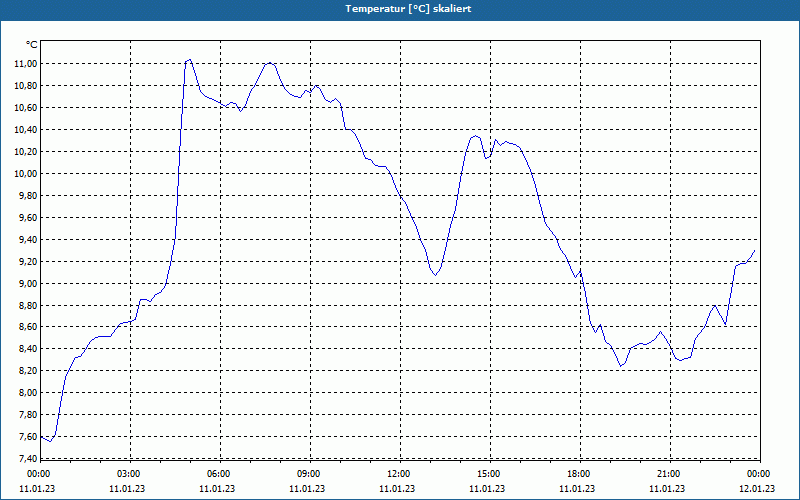The width and height of the screenshot is (800, 500).
Task: Click the '03:00' x-axis time label
Action: click(131, 474)
